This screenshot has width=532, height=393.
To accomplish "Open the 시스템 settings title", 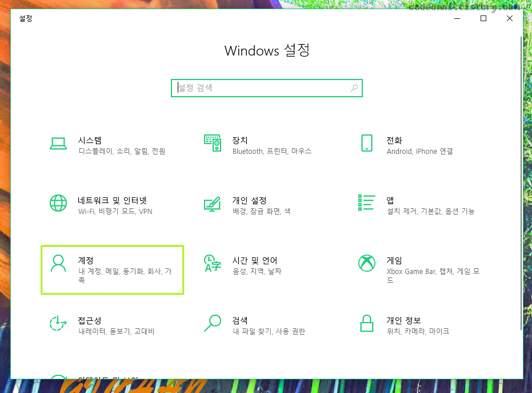I will (x=90, y=140).
